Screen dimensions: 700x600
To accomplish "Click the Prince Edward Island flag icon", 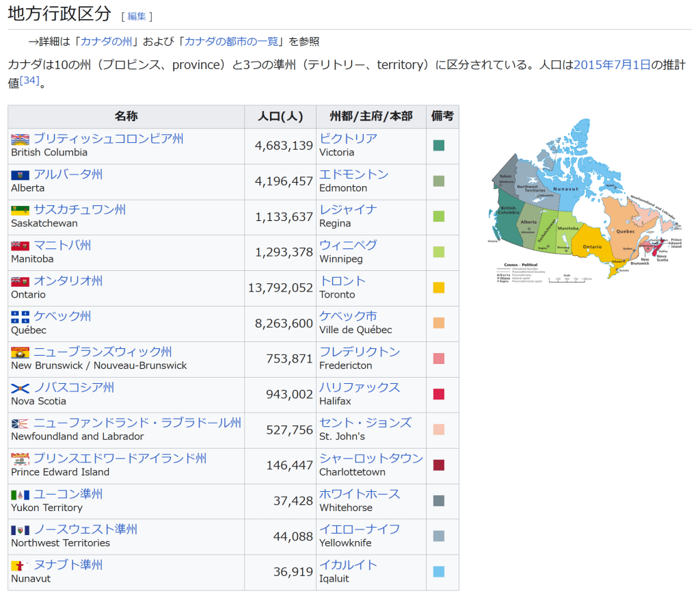I will coord(21,459).
